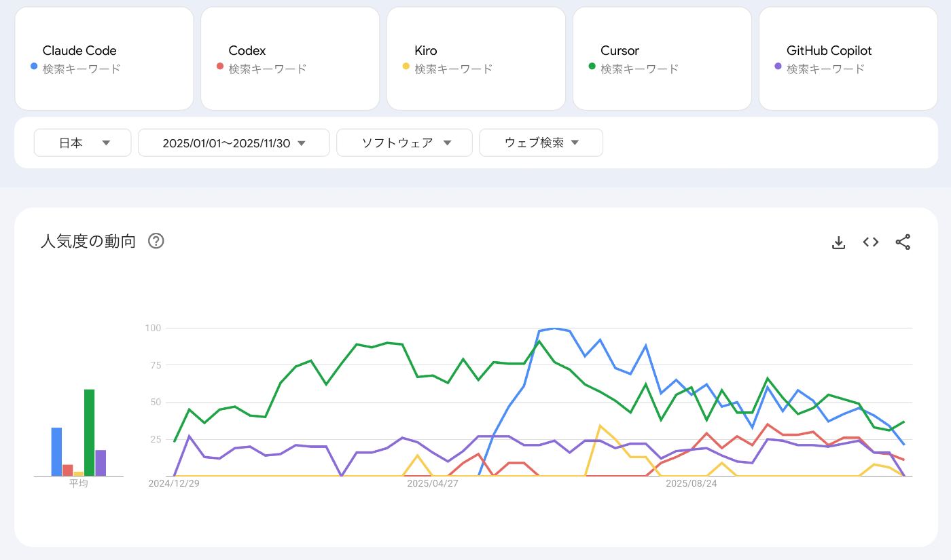Open the 2025/01/01〜2025/11/30 date range dropdown
This screenshot has height=560, width=951.
[234, 143]
